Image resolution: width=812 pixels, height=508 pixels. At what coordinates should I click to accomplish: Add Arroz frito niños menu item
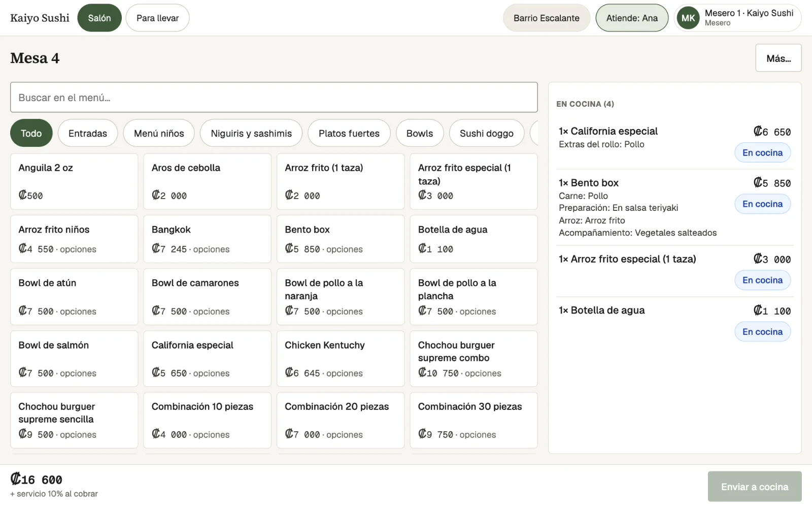[74, 239]
